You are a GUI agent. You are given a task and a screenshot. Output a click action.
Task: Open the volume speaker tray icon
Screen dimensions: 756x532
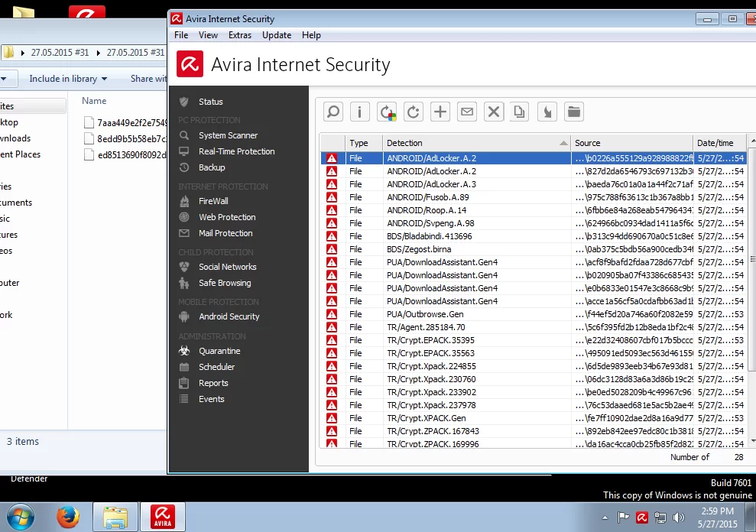pos(678,517)
